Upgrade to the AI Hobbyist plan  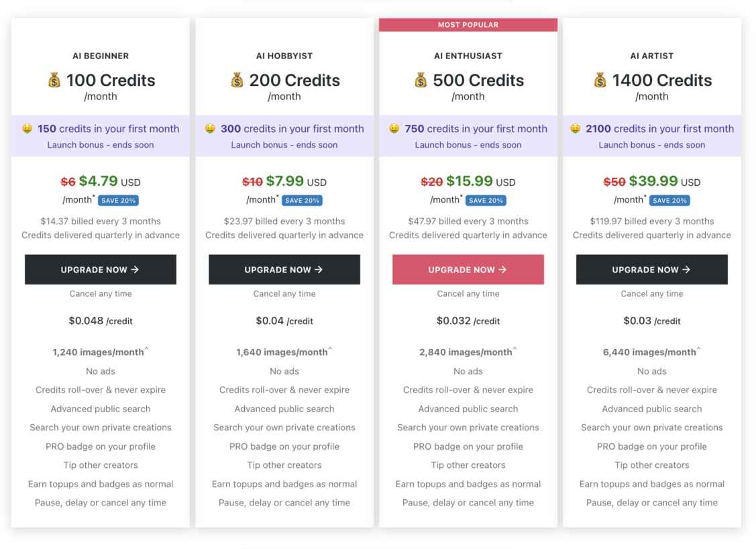click(284, 269)
